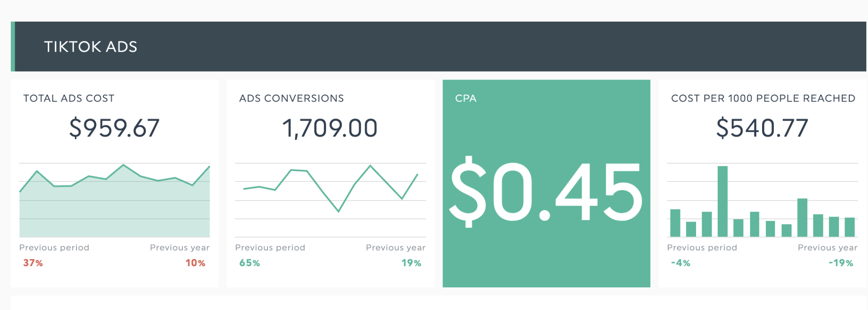Open the Ads Conversions line chart
868x310 pixels.
pos(330,191)
